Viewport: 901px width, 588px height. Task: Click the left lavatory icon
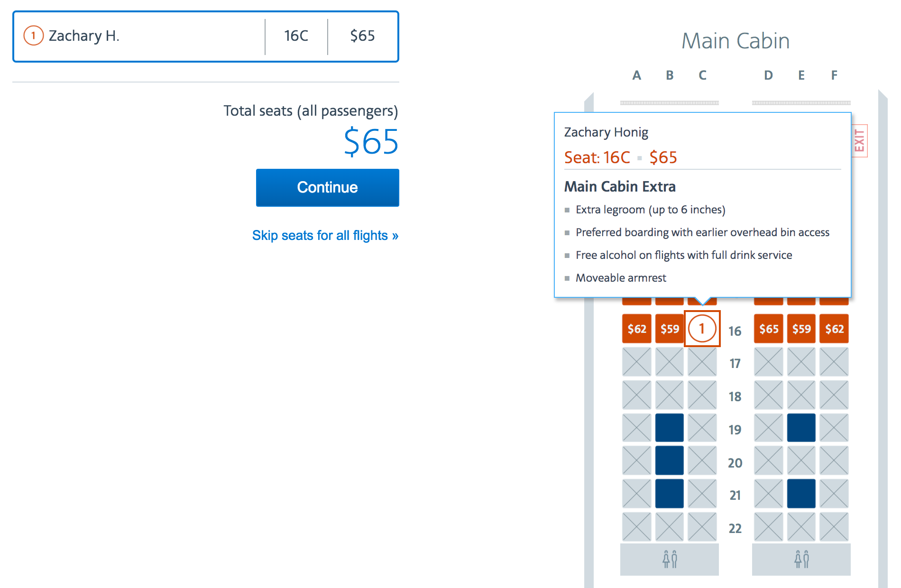coord(670,560)
